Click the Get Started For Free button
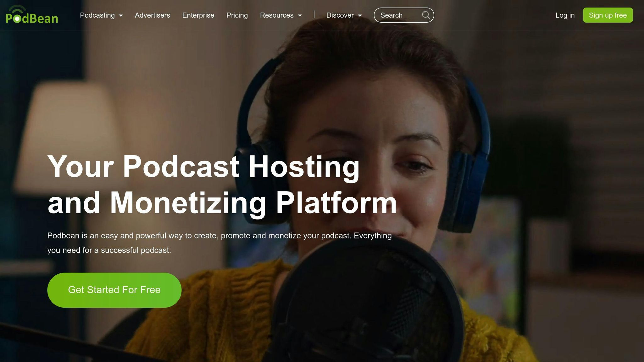 point(114,290)
